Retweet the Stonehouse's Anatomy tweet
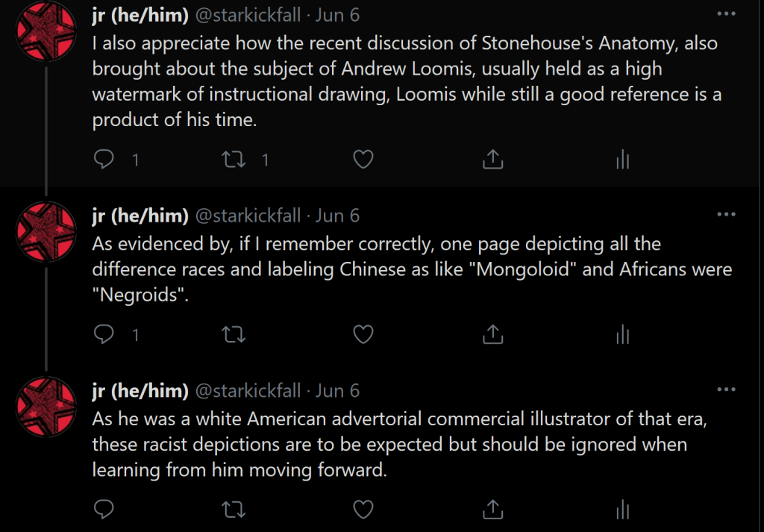 234,159
